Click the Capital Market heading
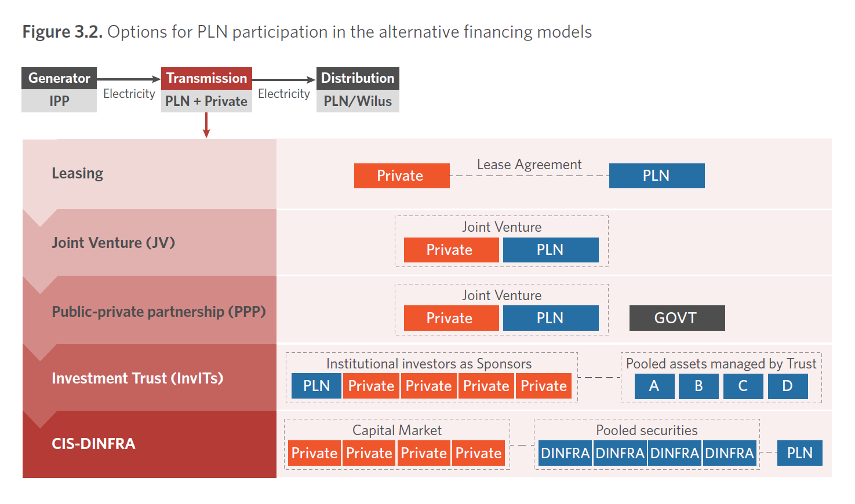This screenshot has width=855, height=504. [x=397, y=430]
